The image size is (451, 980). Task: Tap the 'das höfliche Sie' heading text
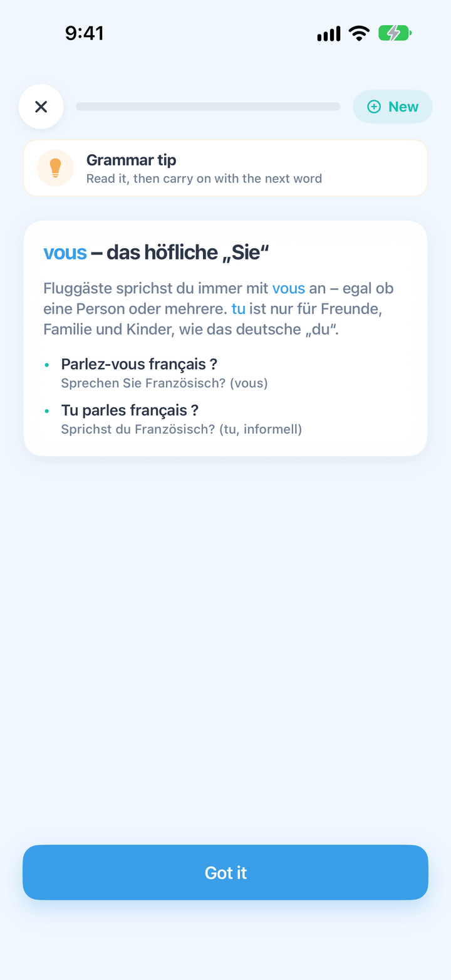coord(187,253)
